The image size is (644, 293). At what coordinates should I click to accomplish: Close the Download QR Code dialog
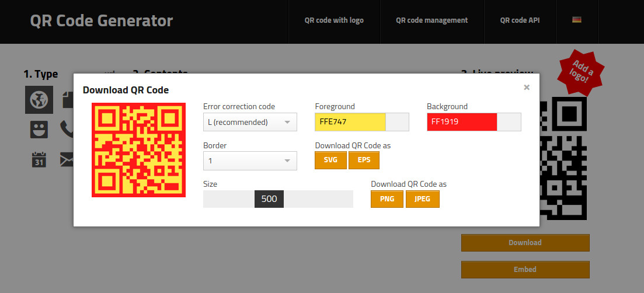coord(527,87)
